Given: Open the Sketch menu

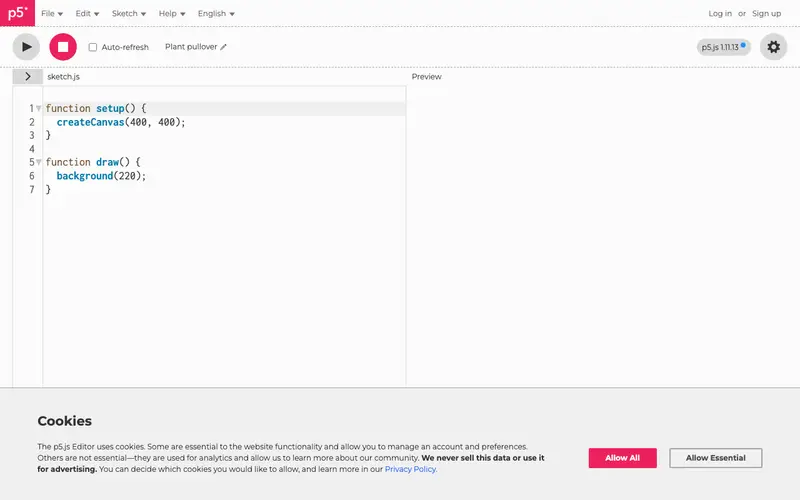Looking at the screenshot, I should [129, 14].
